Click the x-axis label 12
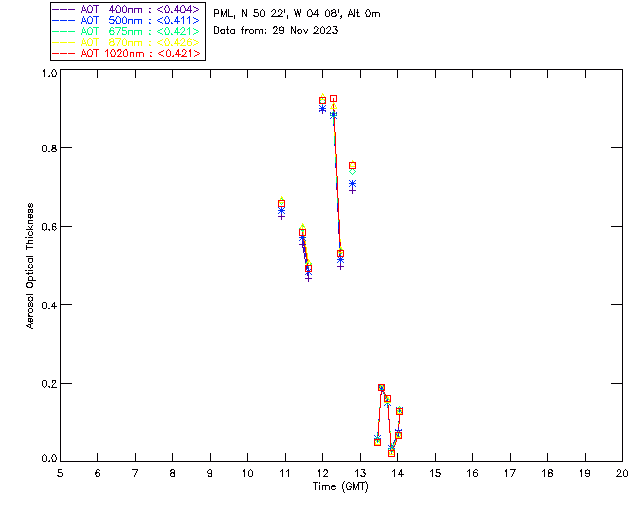The image size is (640, 512). [x=322, y=473]
